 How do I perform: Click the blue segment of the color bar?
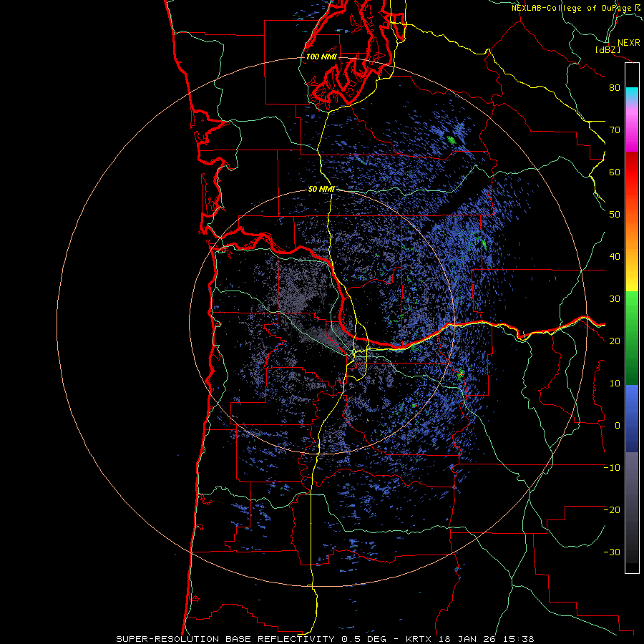coord(632,419)
